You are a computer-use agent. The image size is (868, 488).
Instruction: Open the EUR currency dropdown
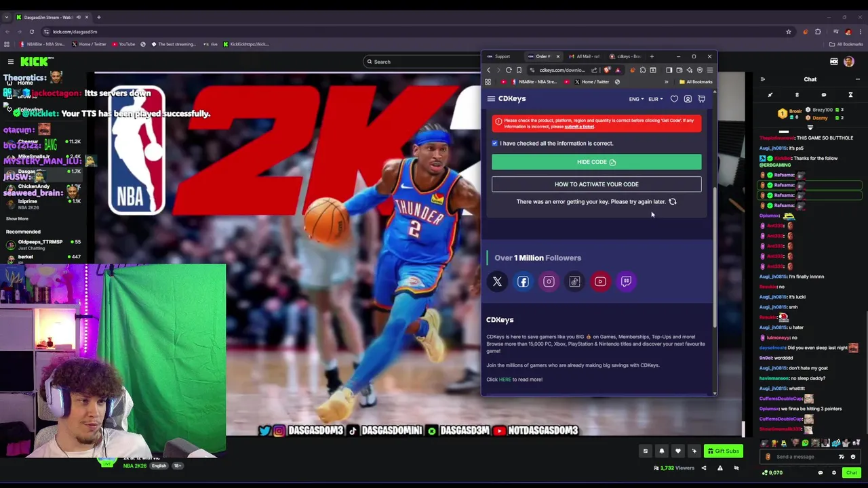point(656,99)
